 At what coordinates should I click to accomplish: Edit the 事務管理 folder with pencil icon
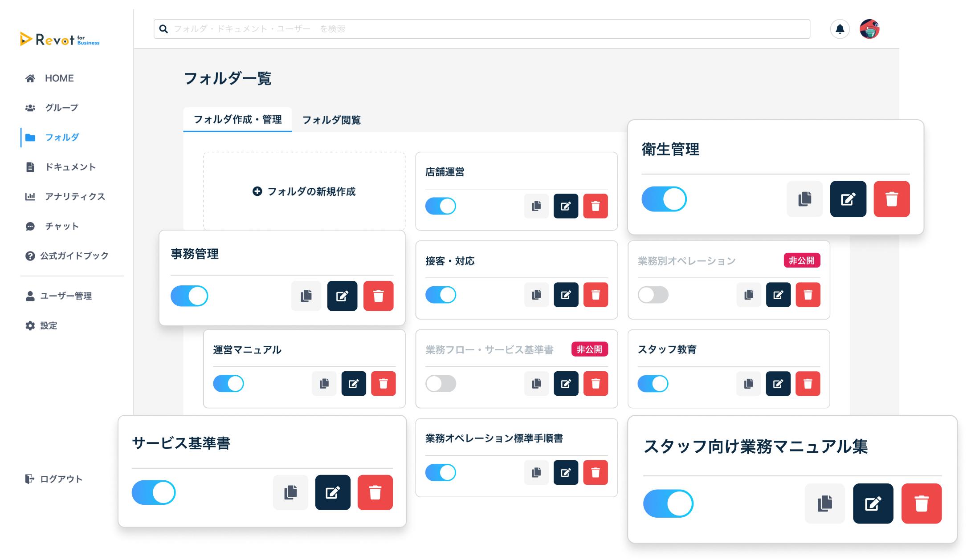click(342, 296)
